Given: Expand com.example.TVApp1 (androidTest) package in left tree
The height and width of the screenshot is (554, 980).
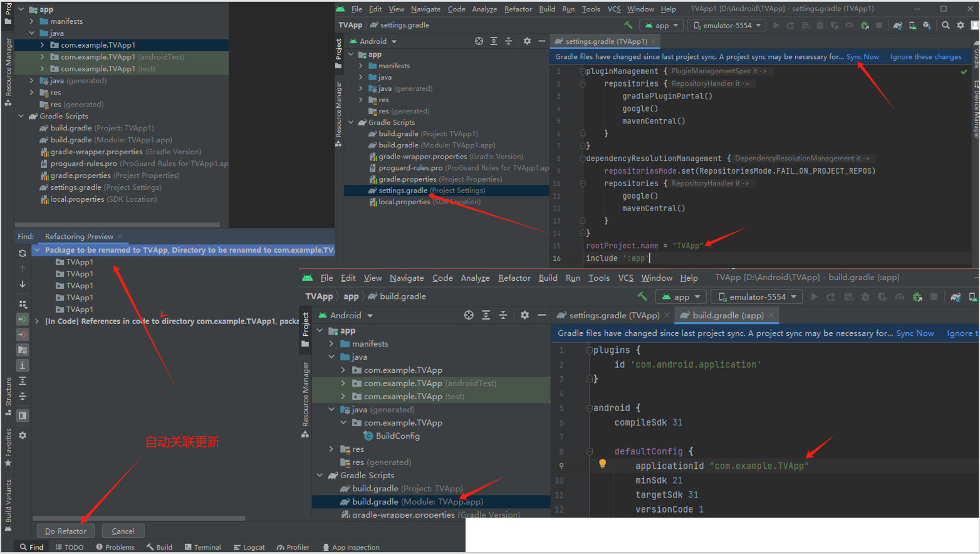Looking at the screenshot, I should [x=42, y=56].
